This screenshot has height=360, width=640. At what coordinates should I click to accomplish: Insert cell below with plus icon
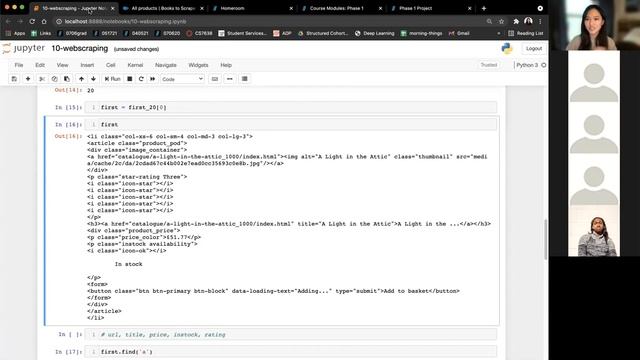point(28,79)
